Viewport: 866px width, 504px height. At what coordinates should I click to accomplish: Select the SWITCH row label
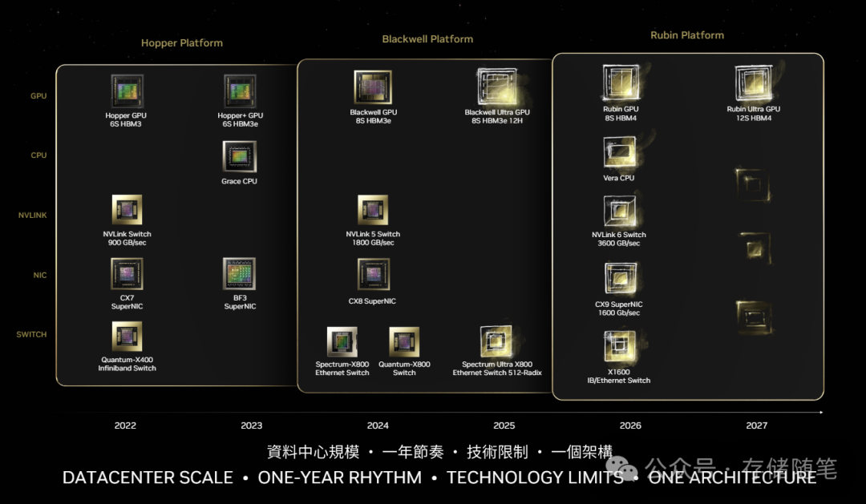(31, 334)
